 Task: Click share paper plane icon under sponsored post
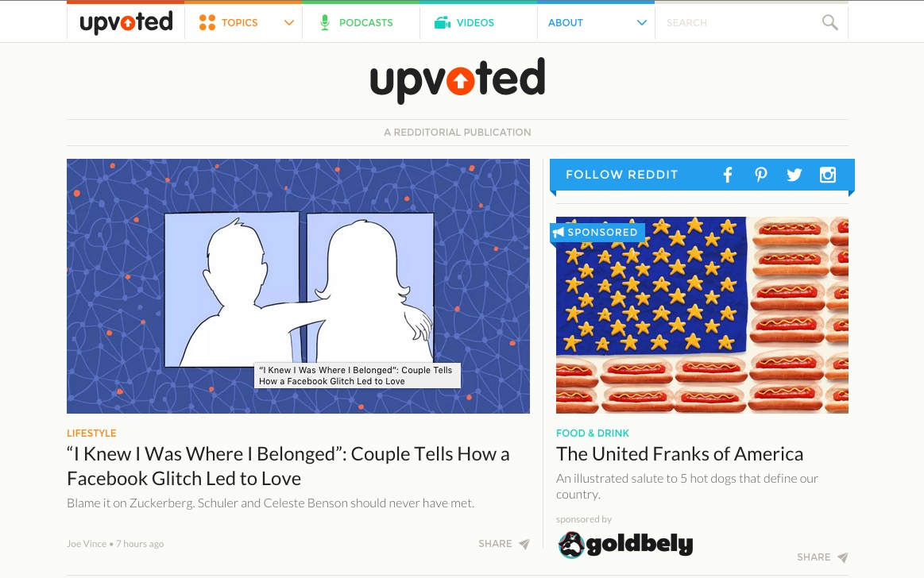pyautogui.click(x=843, y=557)
